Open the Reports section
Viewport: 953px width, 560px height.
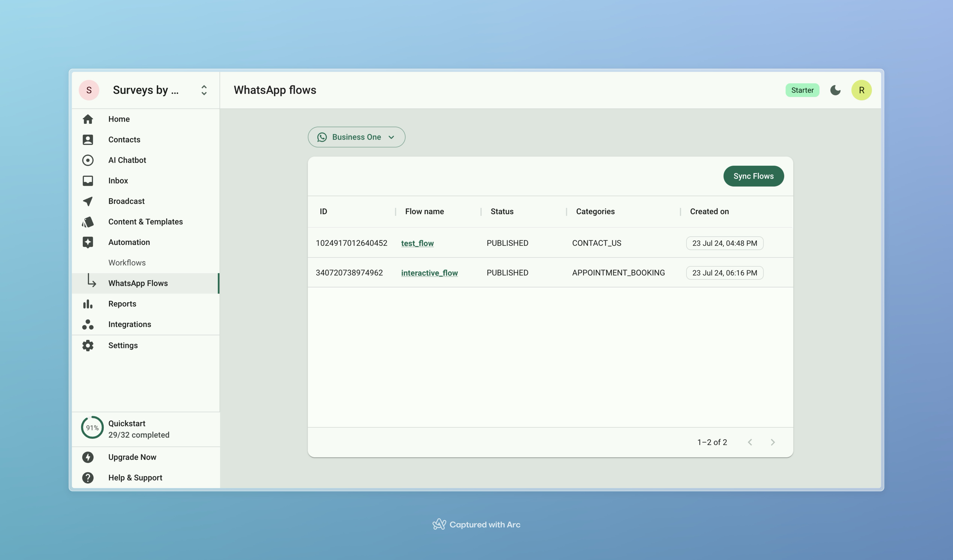[146, 304]
